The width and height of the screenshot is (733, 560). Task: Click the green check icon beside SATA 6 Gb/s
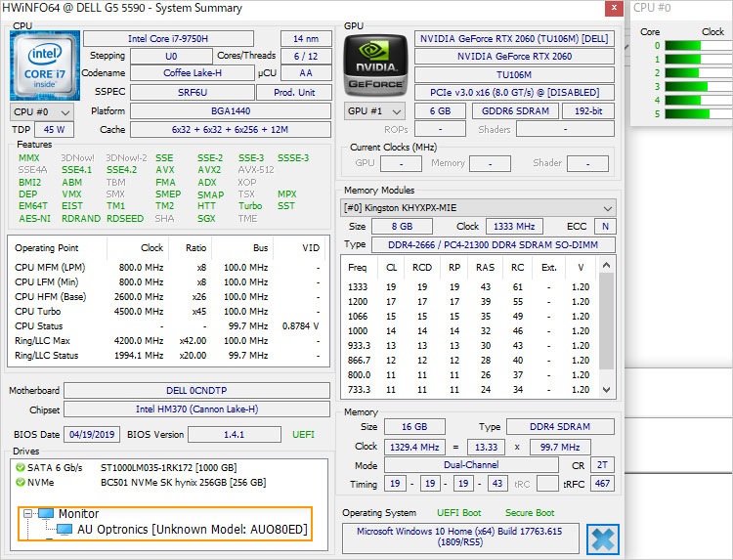(x=21, y=467)
